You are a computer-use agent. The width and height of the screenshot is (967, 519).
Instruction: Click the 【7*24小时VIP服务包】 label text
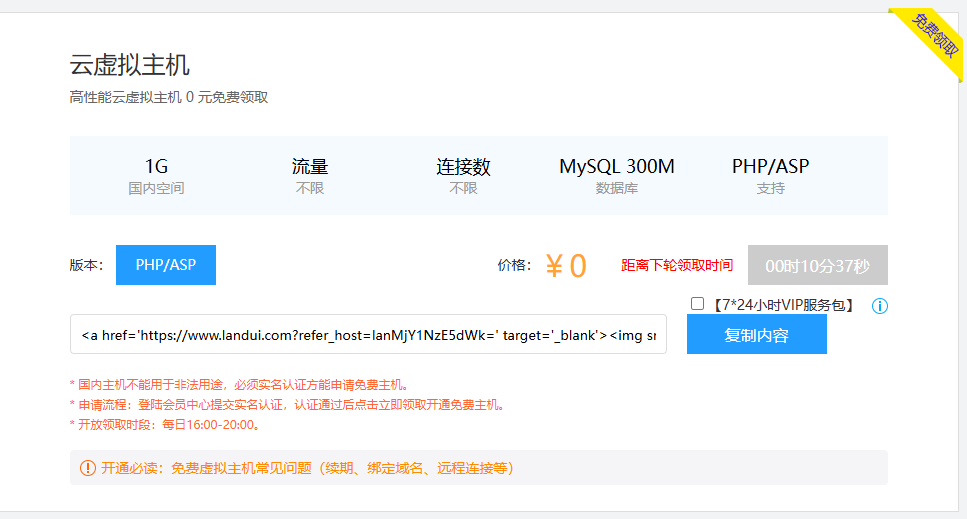(783, 305)
